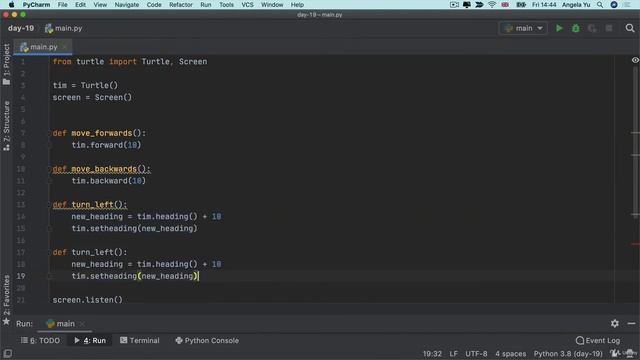Change 4 spaces indent setting
640x360 pixels.
click(x=510, y=353)
